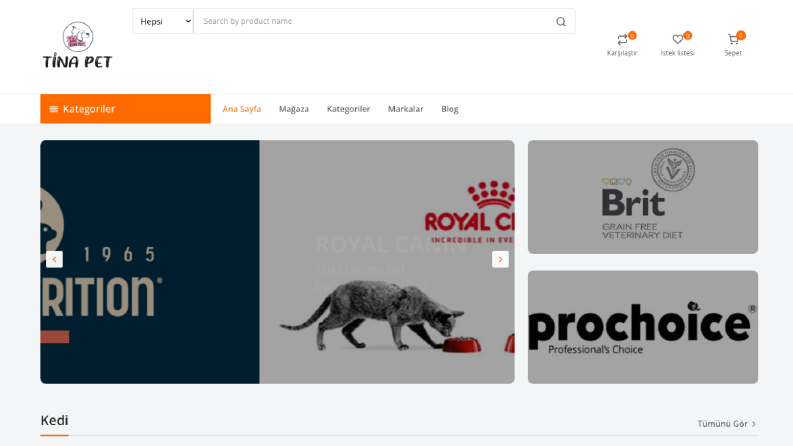Click the Tümünü Gör link
Image resolution: width=793 pixels, height=446 pixels.
pos(727,424)
